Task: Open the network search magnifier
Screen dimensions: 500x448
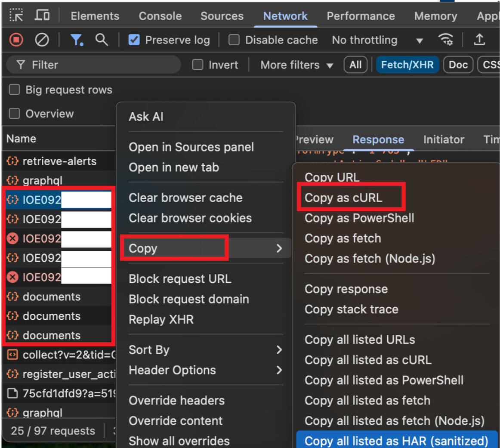Action: 102,40
